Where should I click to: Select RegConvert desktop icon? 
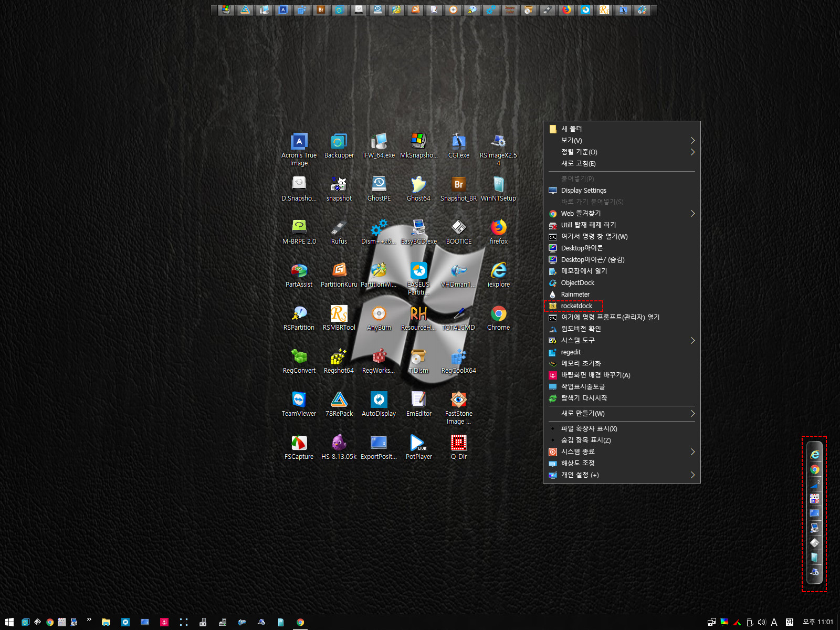click(x=299, y=361)
